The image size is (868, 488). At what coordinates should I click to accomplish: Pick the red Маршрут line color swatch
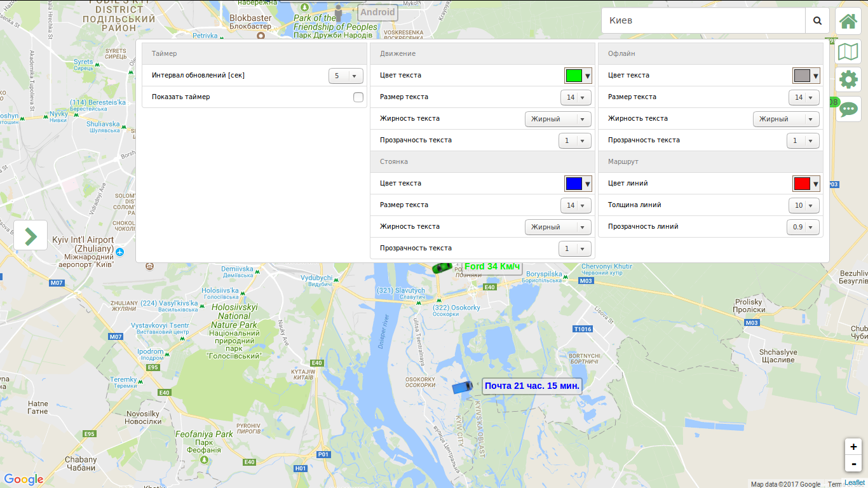(806, 184)
